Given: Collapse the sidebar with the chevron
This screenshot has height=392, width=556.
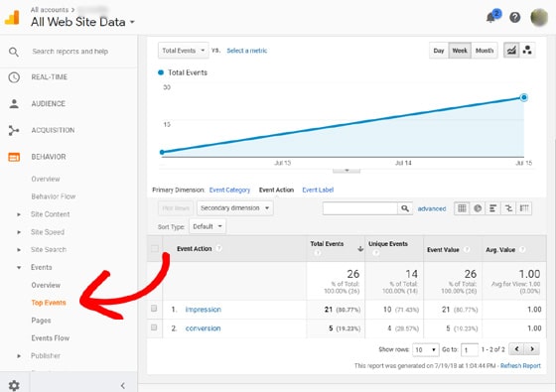Looking at the screenshot, I should [x=123, y=385].
